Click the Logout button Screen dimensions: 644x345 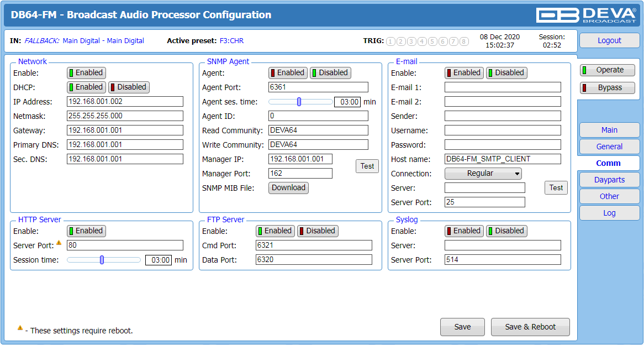[x=610, y=41]
